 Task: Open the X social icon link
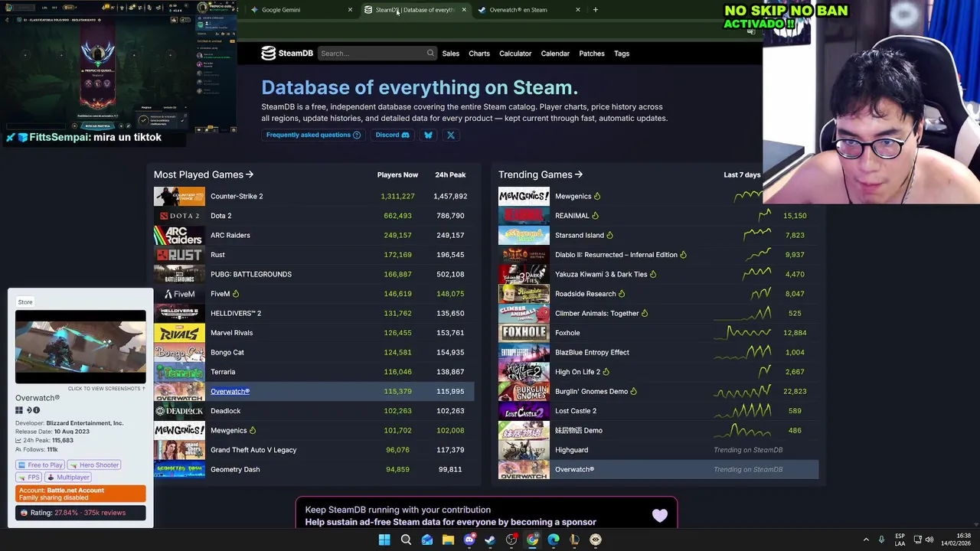[450, 135]
